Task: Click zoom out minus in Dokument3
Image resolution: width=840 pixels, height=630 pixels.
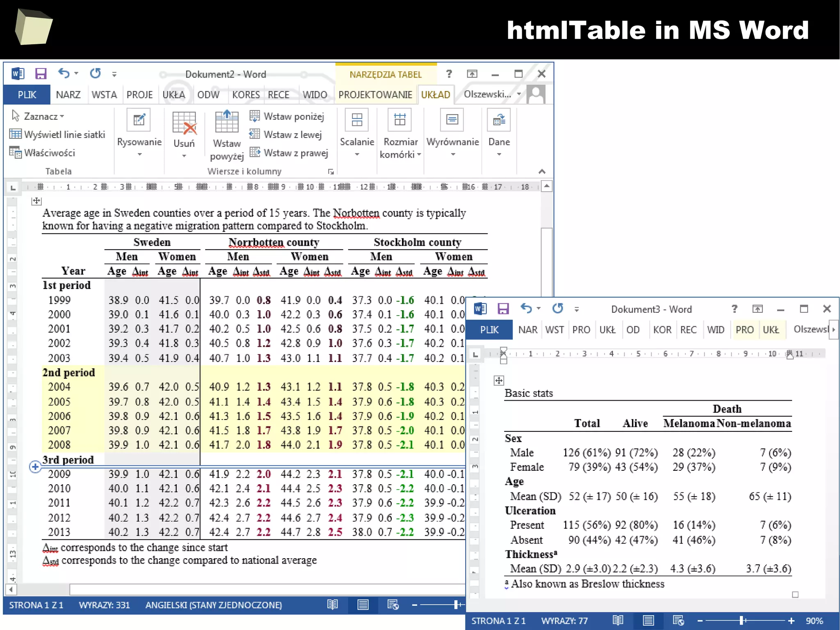Action: coord(700,621)
